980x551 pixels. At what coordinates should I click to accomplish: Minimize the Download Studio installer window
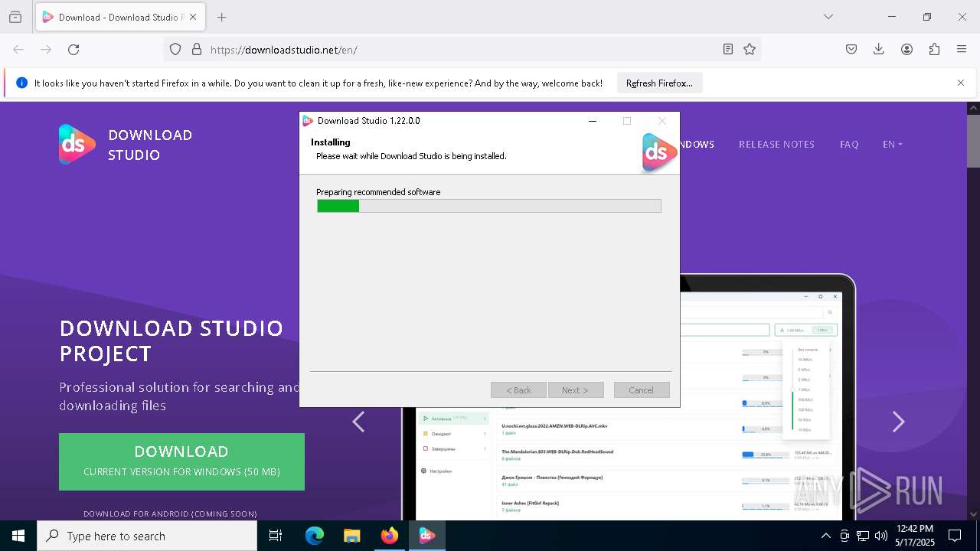[592, 121]
